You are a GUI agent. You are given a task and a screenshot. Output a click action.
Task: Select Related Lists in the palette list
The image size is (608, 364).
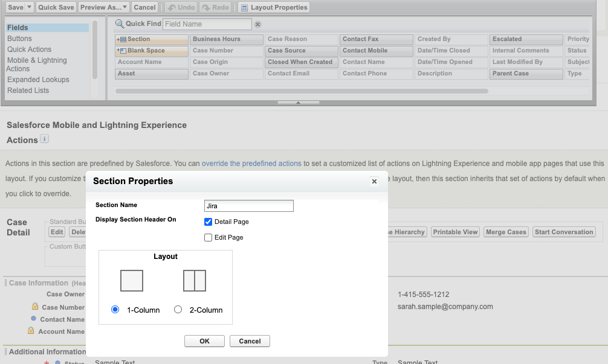[28, 91]
